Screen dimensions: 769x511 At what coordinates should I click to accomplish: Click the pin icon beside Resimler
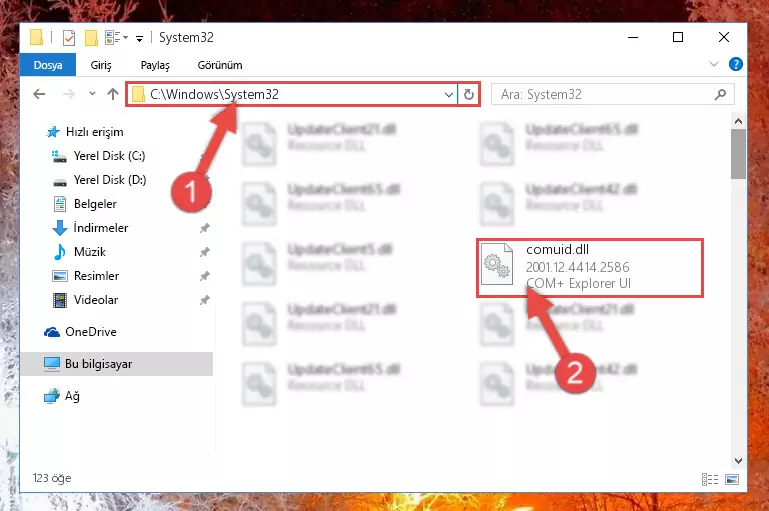205,276
